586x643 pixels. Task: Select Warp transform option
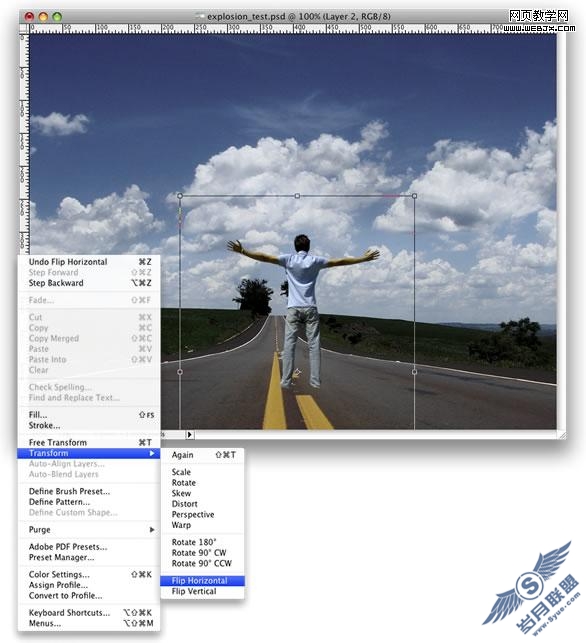(x=203, y=525)
